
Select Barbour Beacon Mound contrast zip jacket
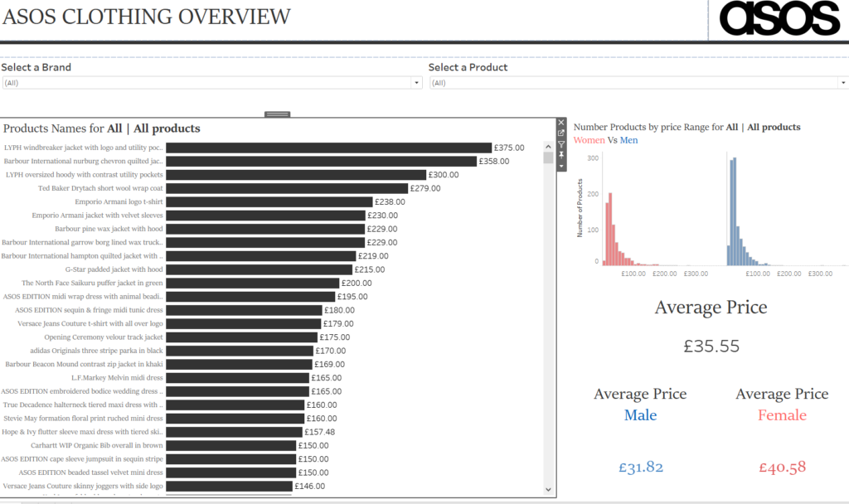84,365
